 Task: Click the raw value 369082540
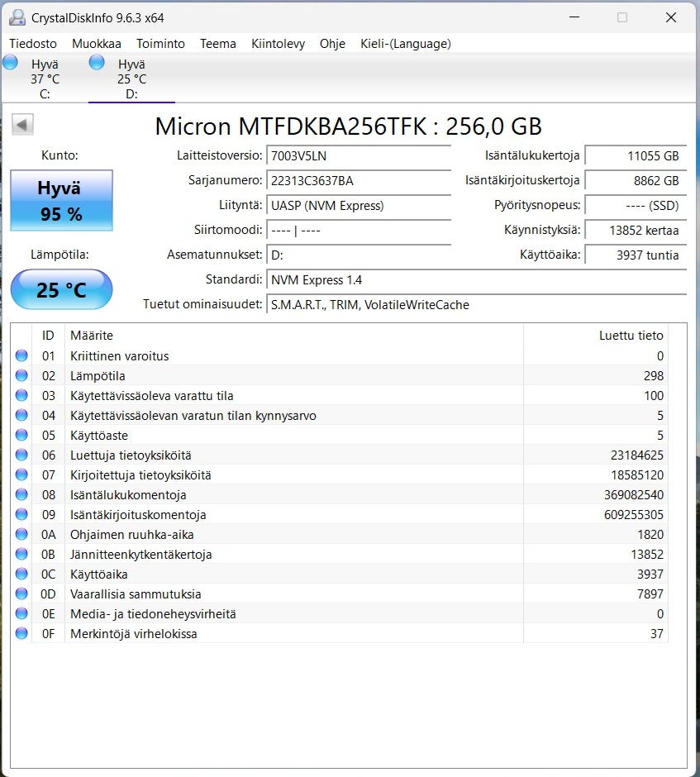coord(634,494)
